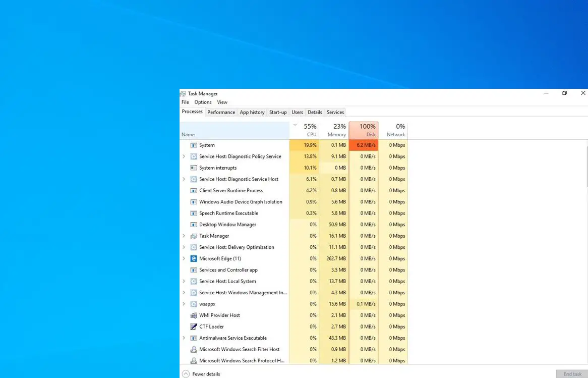Viewport: 588px width, 378px height.
Task: Click the Antimalware Service Executable icon
Action: tap(194, 338)
